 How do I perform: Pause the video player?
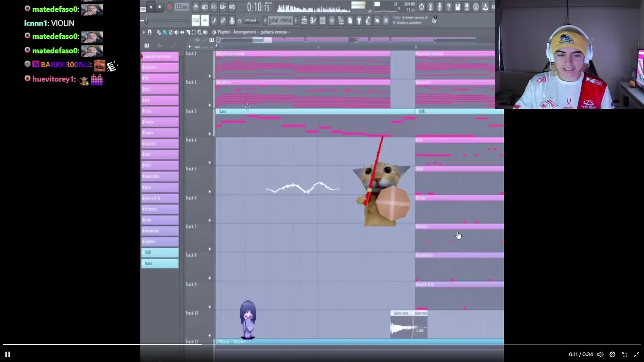[8, 354]
